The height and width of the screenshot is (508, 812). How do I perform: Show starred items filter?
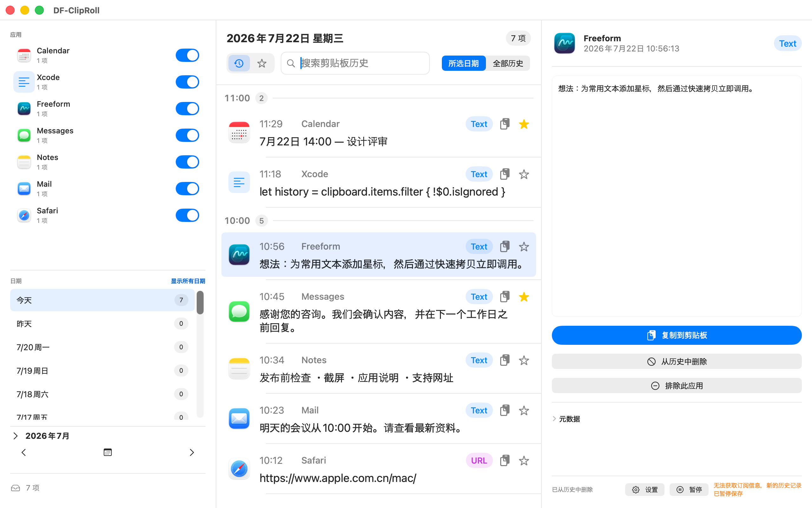point(262,63)
